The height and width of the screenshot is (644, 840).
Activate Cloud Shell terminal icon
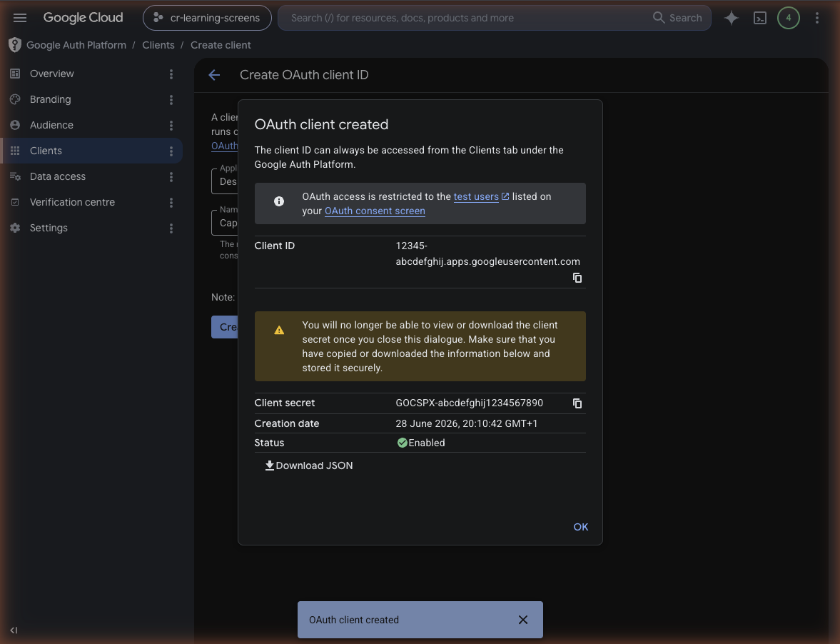point(759,18)
